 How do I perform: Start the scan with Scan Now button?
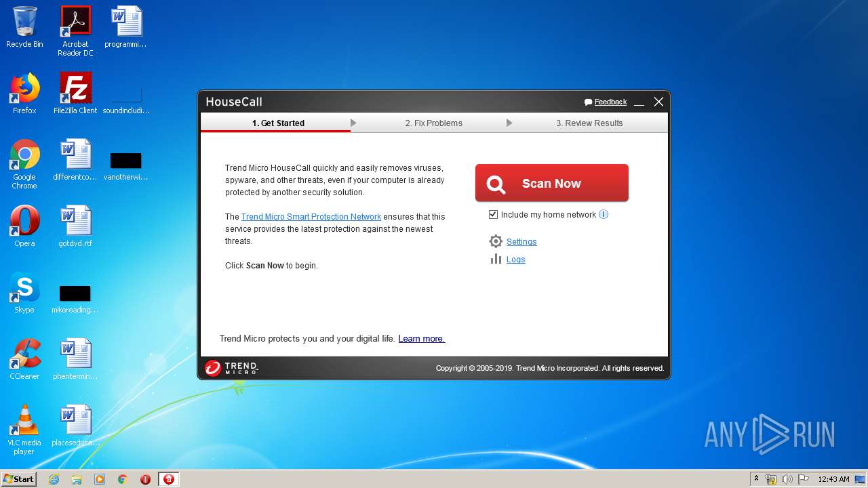tap(551, 183)
